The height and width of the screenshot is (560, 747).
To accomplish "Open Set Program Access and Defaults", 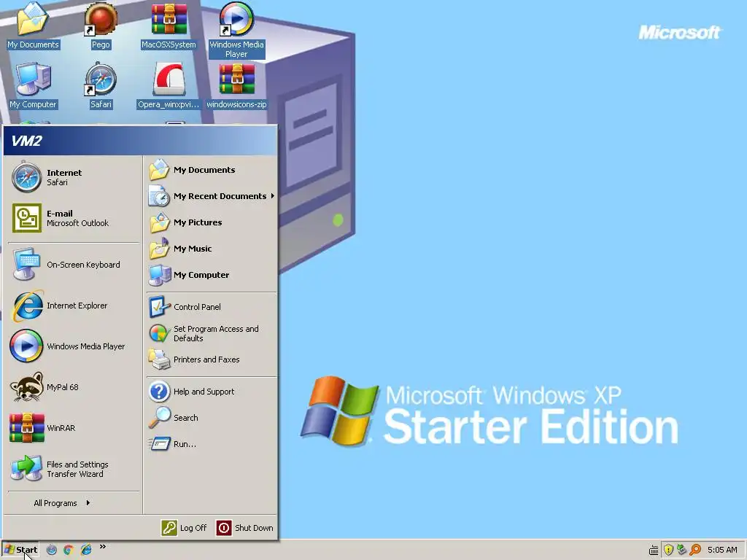I will (x=211, y=333).
